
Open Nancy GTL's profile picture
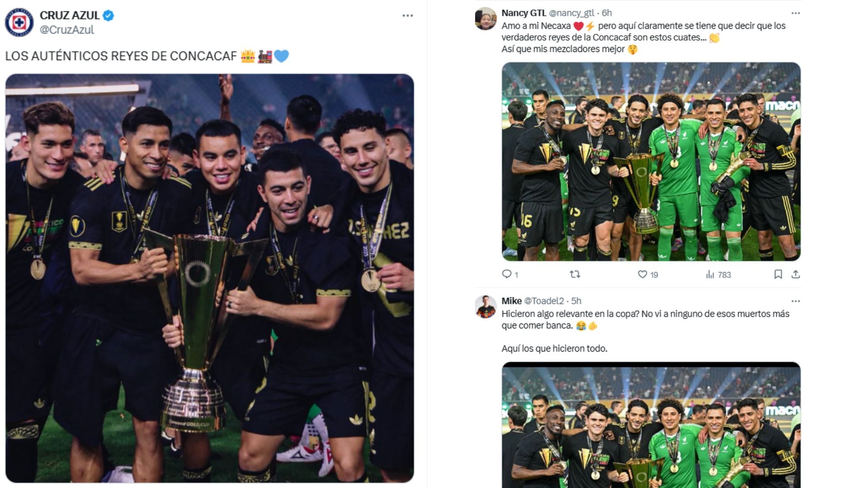[x=486, y=19]
